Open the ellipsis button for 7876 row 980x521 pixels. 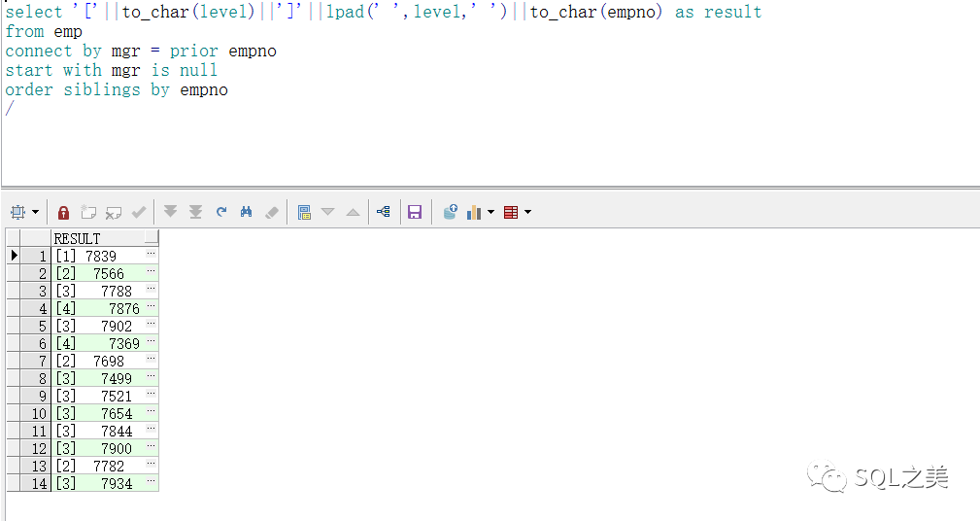[x=152, y=306]
